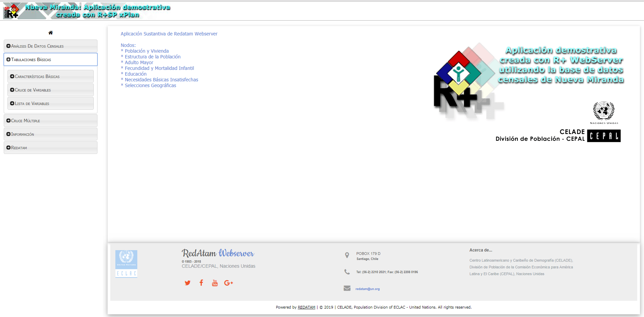Viewport: 644px width, 317px height.
Task: Click the REDATAM link in footer
Action: 306,307
